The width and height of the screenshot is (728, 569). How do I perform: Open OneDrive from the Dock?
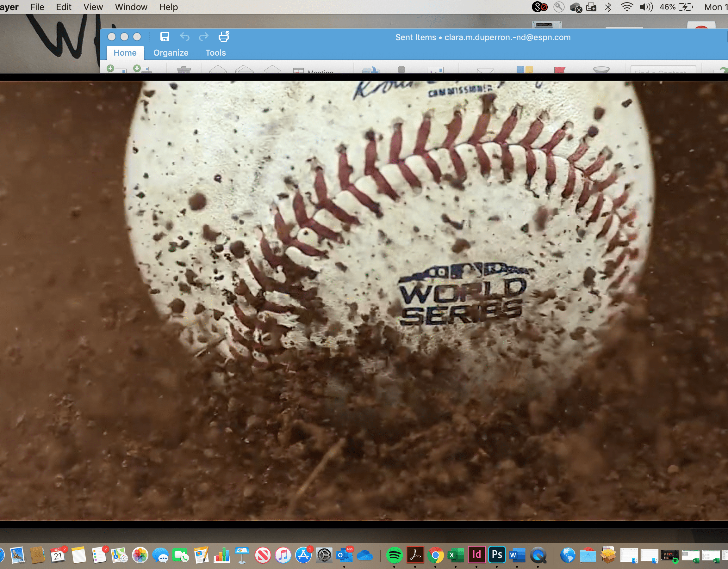pos(365,556)
